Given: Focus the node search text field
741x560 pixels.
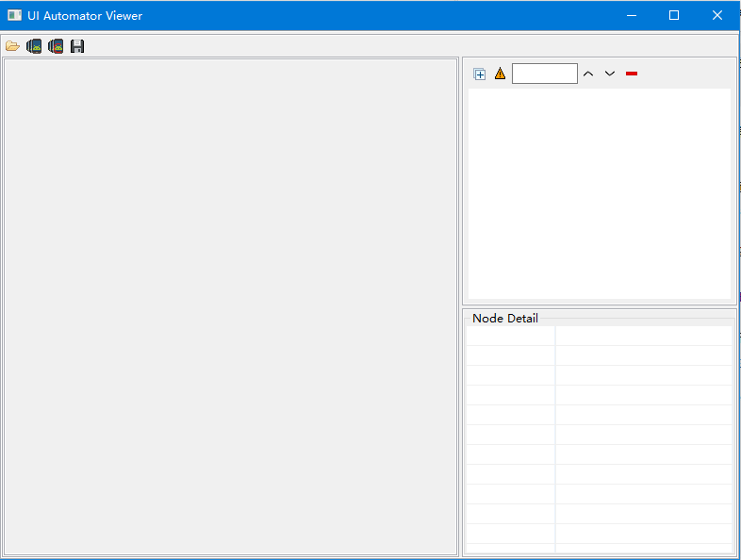Looking at the screenshot, I should click(544, 74).
